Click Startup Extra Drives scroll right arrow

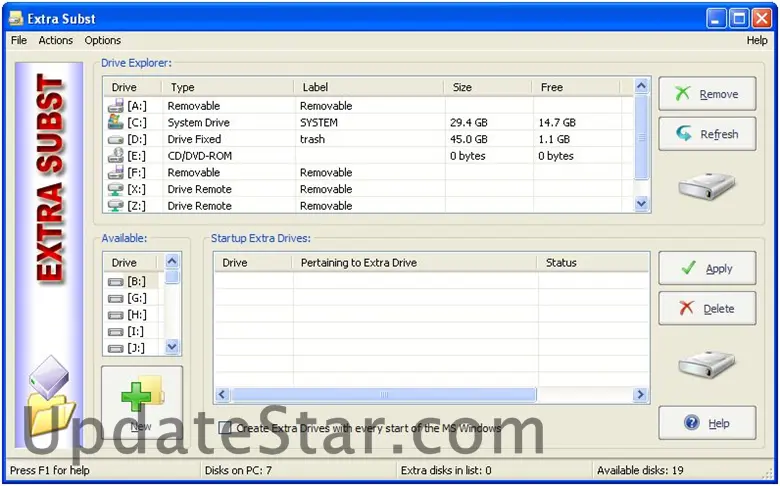coord(640,394)
